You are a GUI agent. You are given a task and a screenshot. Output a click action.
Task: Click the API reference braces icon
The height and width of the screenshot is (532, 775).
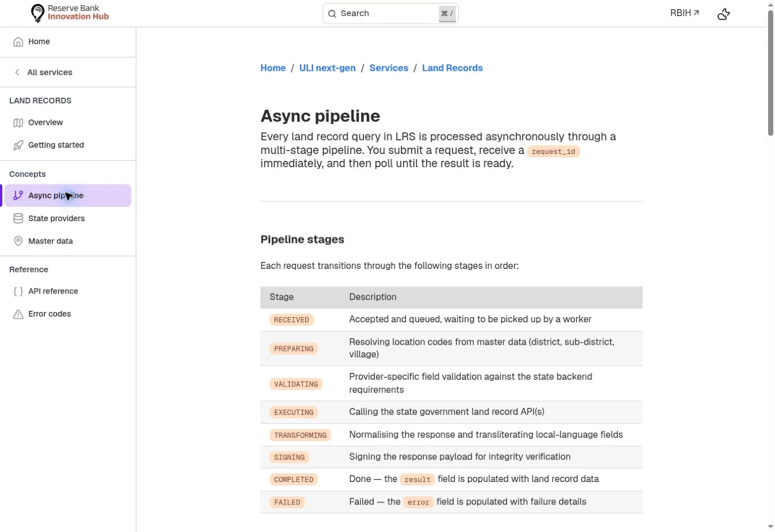coord(18,291)
